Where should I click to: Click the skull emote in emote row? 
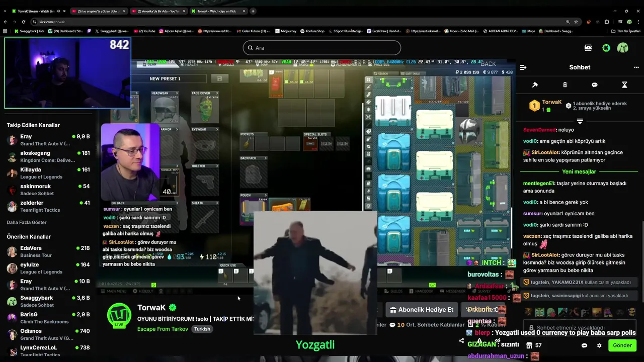[631, 312]
